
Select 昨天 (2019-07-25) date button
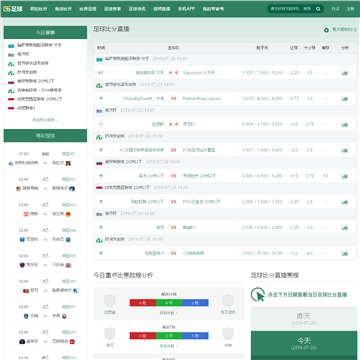[304, 319]
